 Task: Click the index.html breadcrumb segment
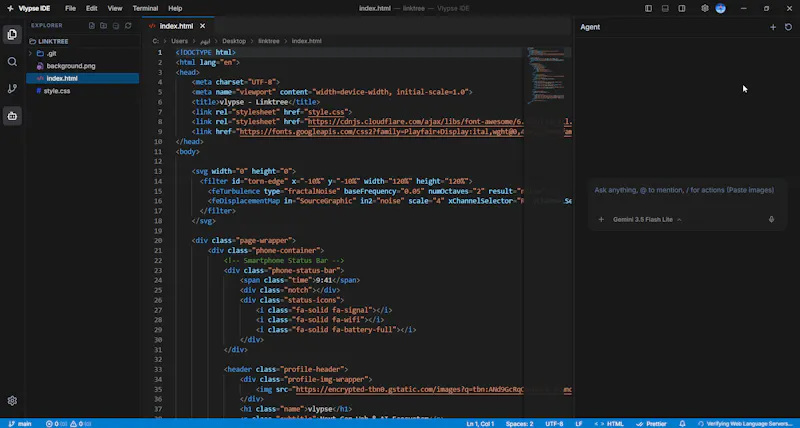pyautogui.click(x=307, y=41)
